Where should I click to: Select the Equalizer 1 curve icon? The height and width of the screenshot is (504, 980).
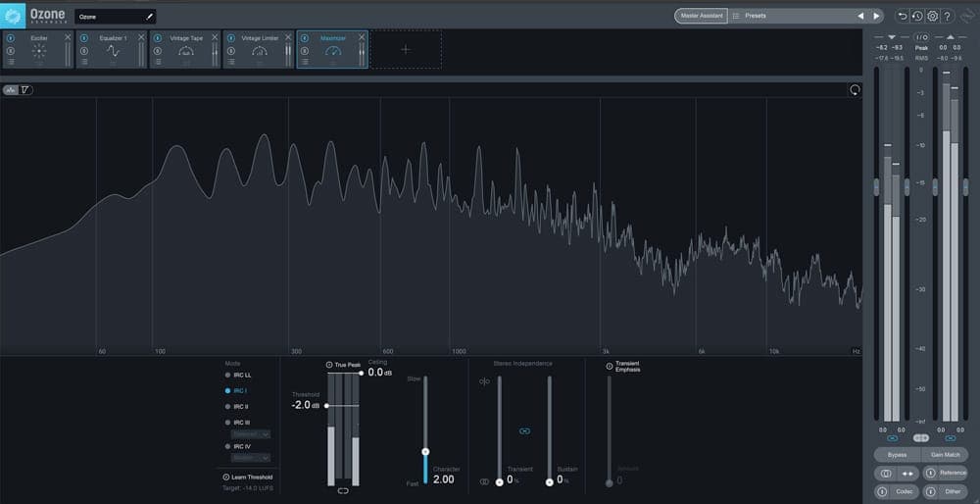[x=113, y=51]
